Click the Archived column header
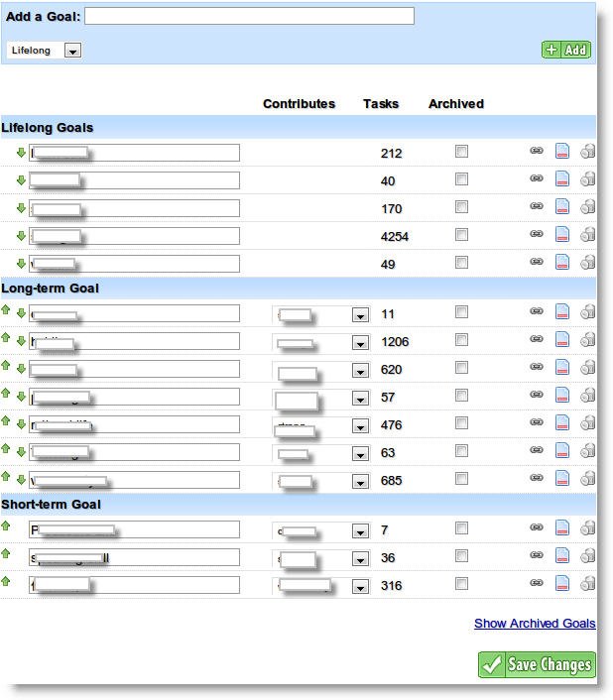 point(456,103)
